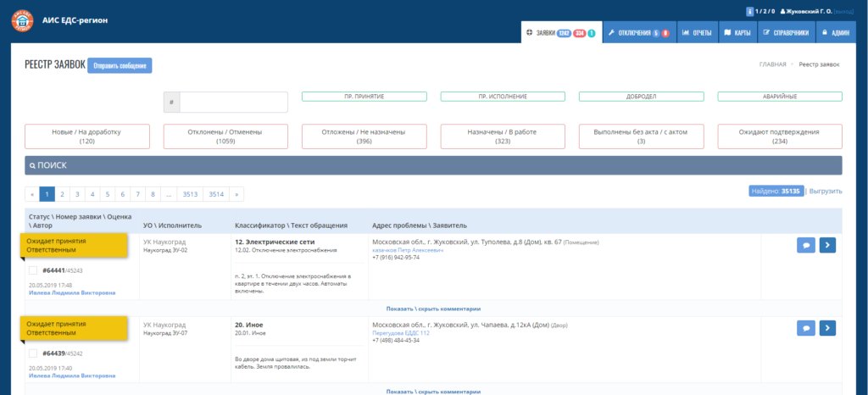Click the АИС ЕДС-регион logo

coord(23,20)
